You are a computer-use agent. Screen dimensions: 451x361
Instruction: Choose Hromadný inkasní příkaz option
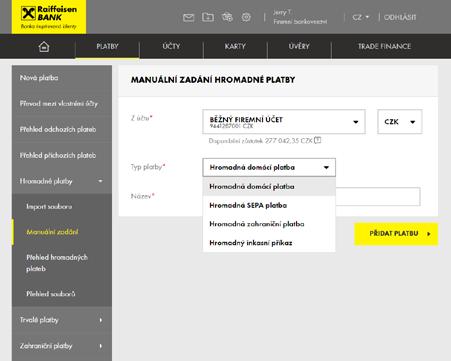point(269,243)
